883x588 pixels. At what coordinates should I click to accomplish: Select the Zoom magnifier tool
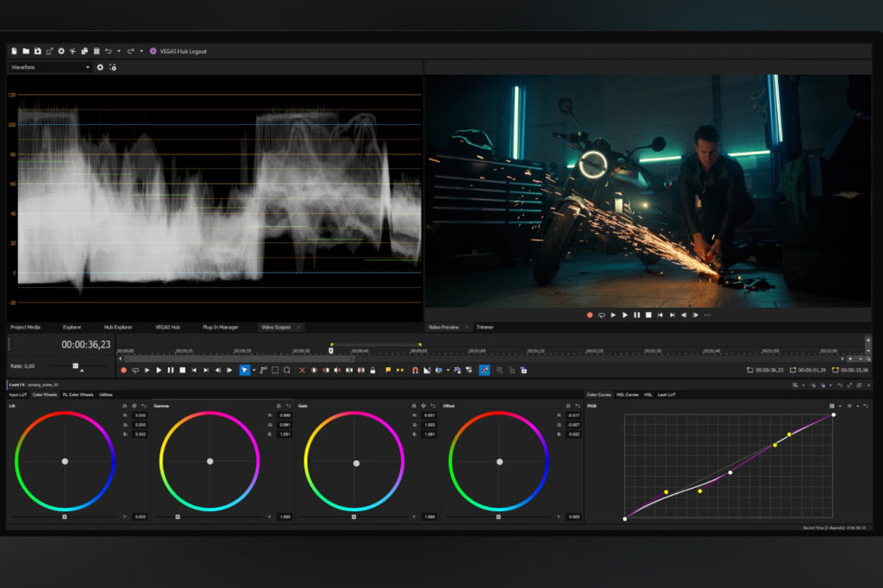click(286, 370)
